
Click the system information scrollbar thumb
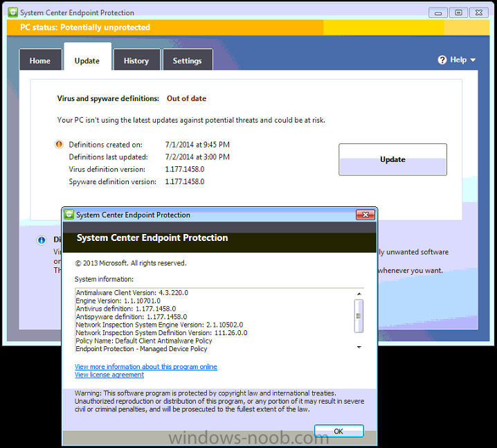pos(359,316)
